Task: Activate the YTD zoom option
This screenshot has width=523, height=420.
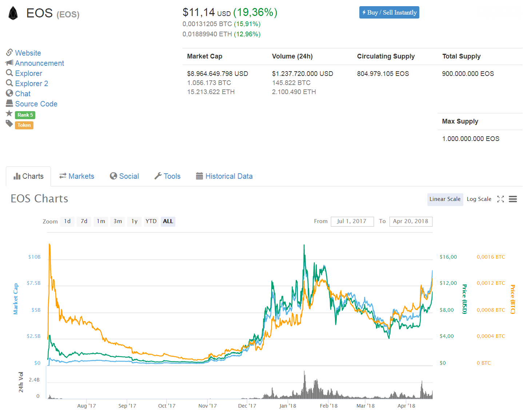Action: click(151, 221)
